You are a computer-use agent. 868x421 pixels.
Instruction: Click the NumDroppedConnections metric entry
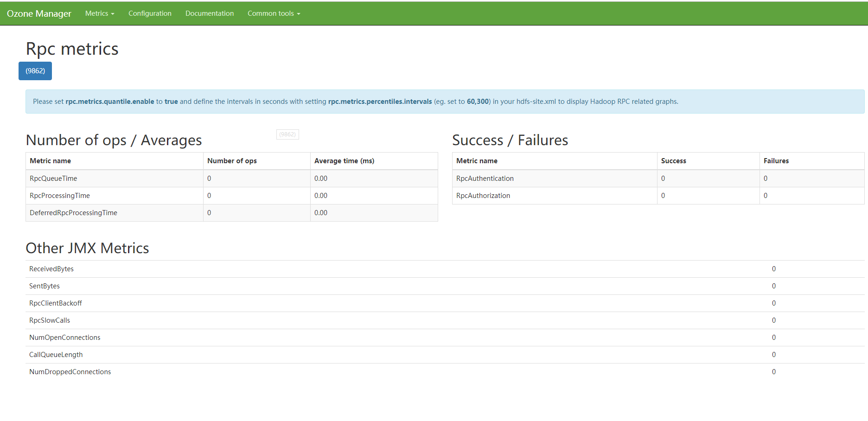coord(70,372)
